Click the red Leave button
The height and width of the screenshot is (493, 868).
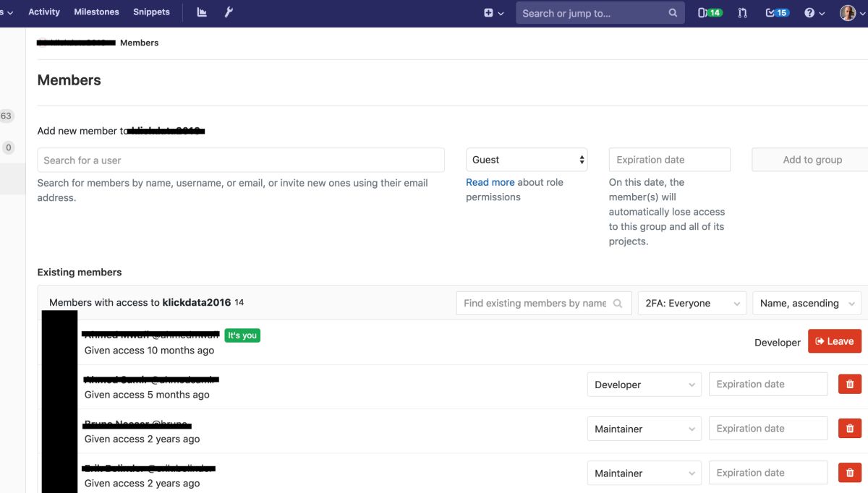[x=835, y=341]
